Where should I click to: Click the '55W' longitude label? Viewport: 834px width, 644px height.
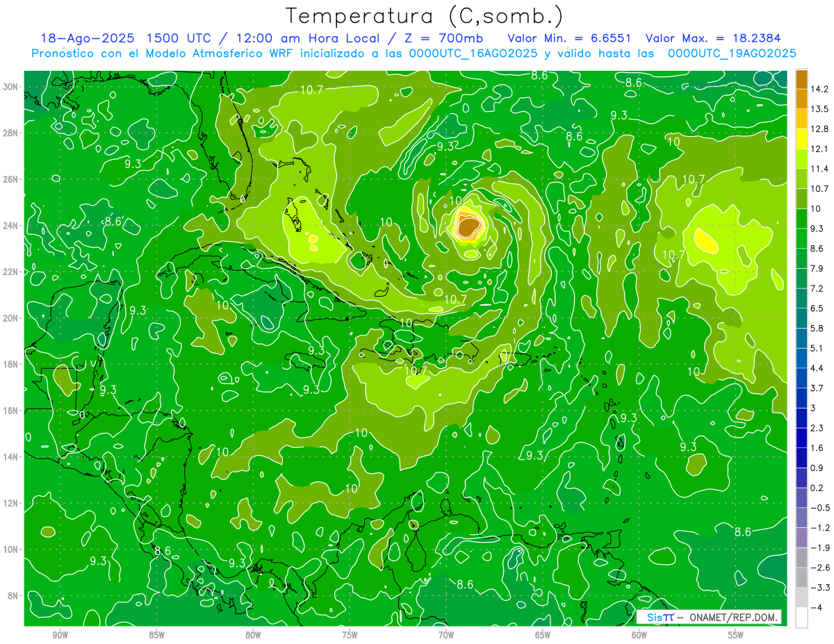(x=736, y=636)
